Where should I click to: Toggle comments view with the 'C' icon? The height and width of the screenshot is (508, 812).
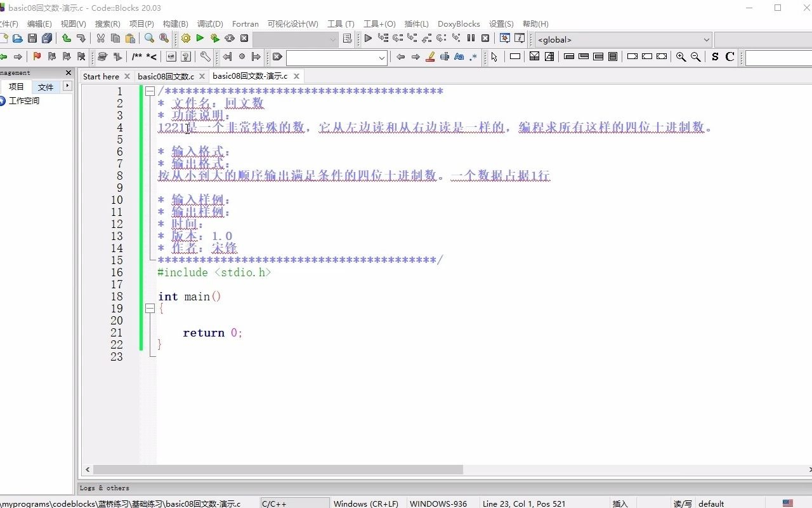pyautogui.click(x=730, y=57)
